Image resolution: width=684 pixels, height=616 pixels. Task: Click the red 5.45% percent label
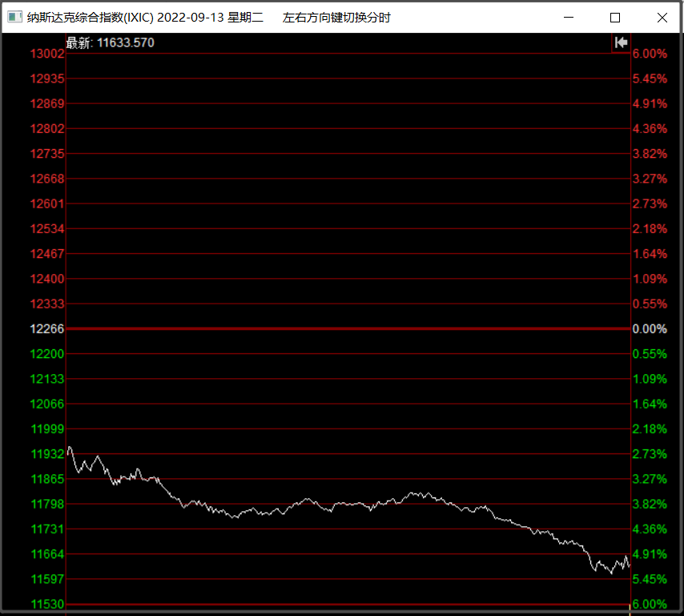650,79
